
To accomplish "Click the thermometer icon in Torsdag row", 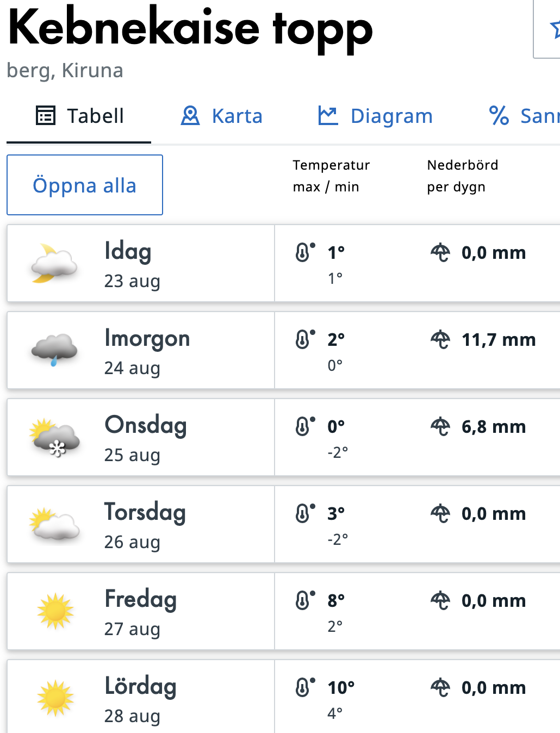I will point(304,513).
